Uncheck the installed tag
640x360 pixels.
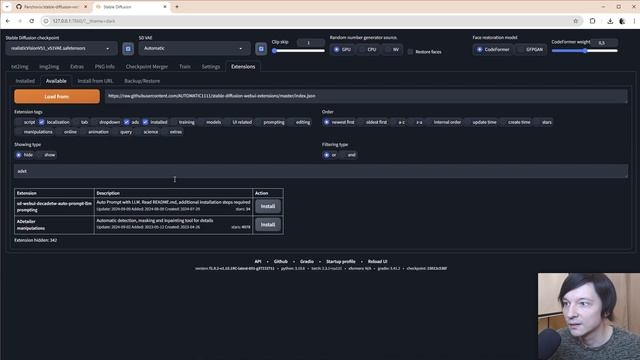(145, 122)
